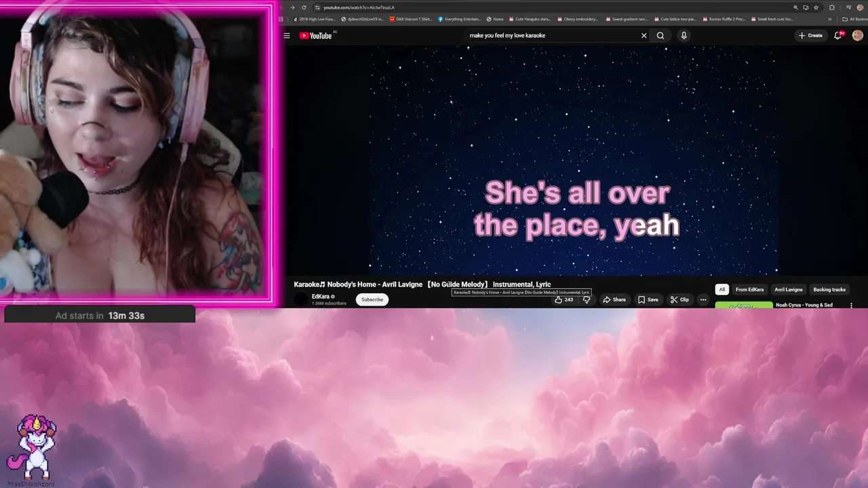Open Noah Cyrus Young & Sad thumbnail
Viewport: 868px width, 488px height.
click(x=744, y=305)
